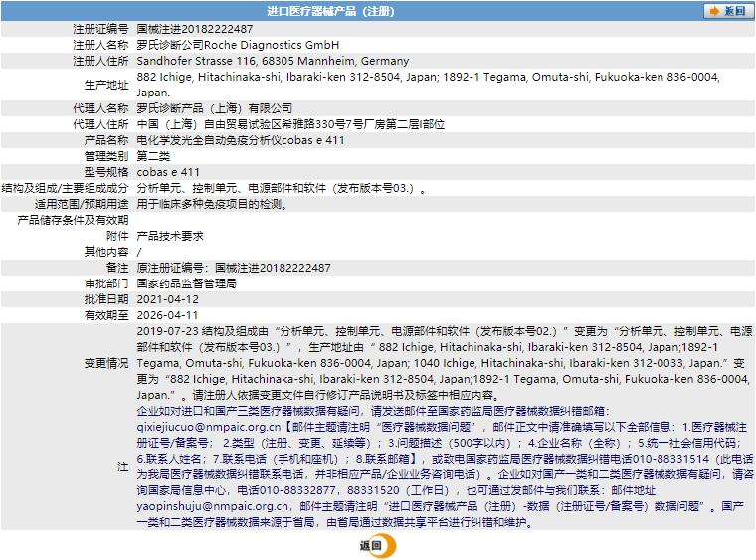756x560 pixels.
Task: Select registration number 国械注进20182222487 in the top row
Action: (x=195, y=29)
